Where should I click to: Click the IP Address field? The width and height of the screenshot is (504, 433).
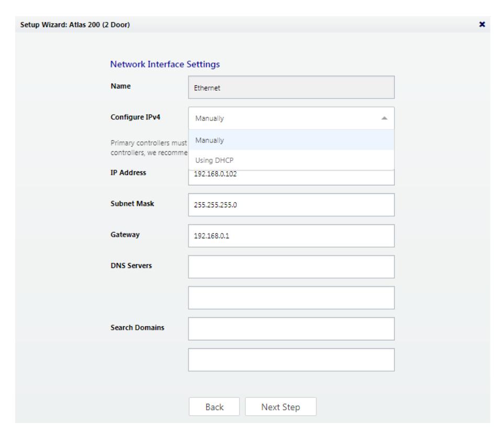(291, 177)
